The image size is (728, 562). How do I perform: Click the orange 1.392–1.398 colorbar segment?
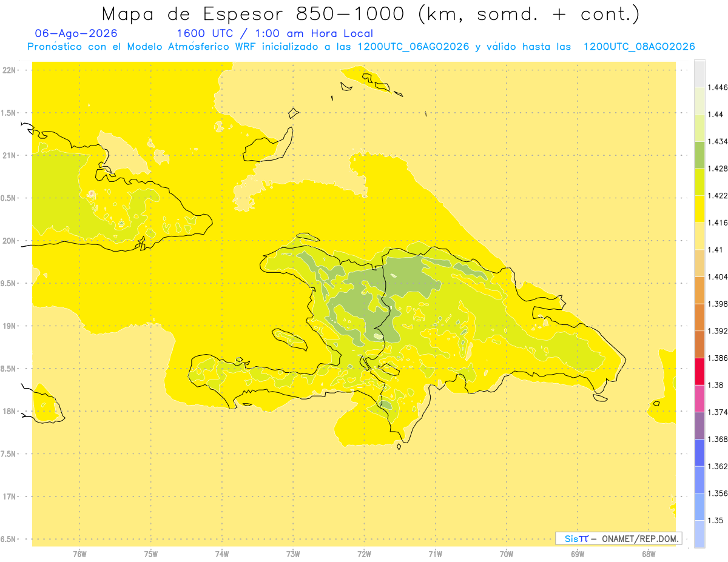coord(699,317)
